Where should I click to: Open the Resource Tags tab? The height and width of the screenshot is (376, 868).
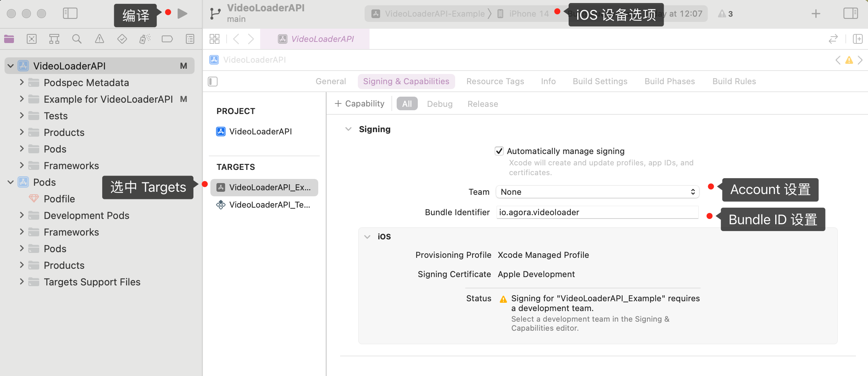coord(495,82)
